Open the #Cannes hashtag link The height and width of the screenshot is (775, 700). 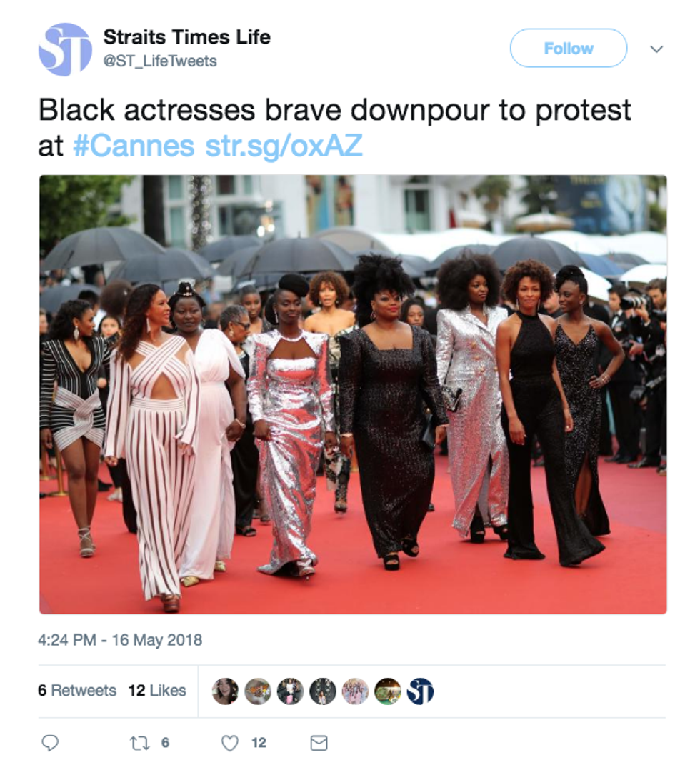tap(134, 146)
